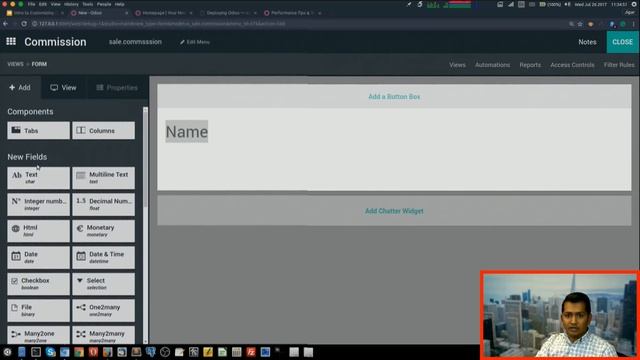Open the Odoo apps grid menu

coord(11,41)
